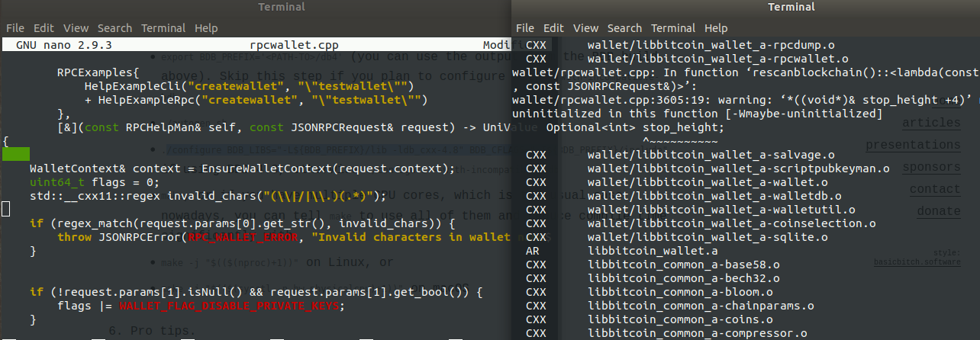Open Help menu in right terminal
980x340 pixels.
click(x=716, y=28)
